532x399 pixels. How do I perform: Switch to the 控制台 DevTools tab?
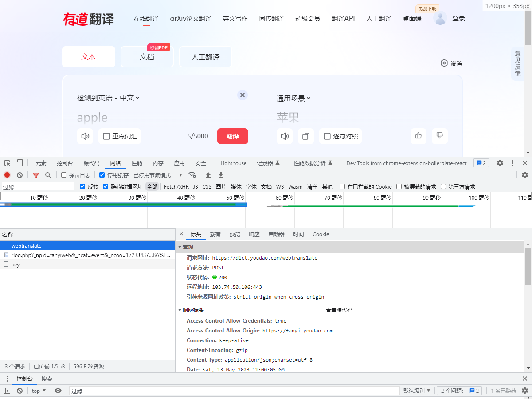(x=65, y=163)
